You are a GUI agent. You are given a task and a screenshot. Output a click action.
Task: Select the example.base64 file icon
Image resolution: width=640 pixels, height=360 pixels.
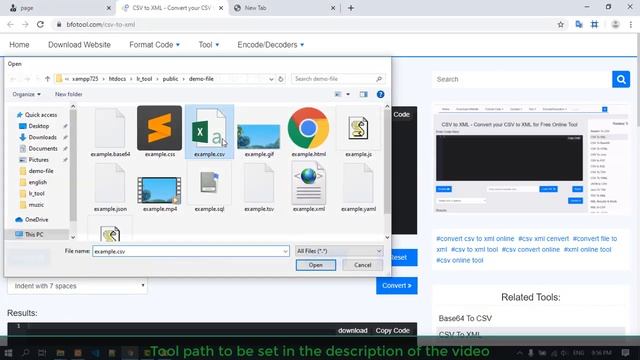point(110,128)
